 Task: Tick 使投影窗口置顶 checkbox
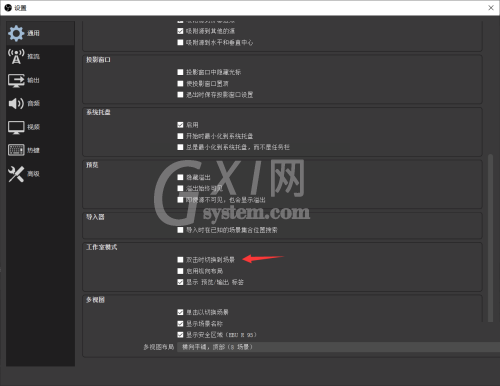tap(180, 83)
